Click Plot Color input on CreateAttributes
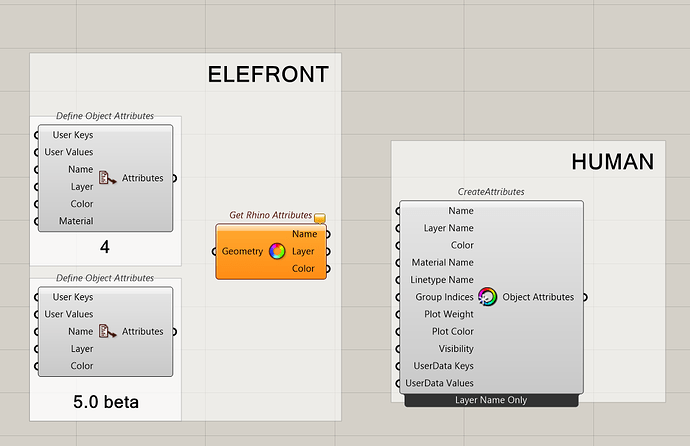This screenshot has height=446, width=690. pyautogui.click(x=452, y=331)
